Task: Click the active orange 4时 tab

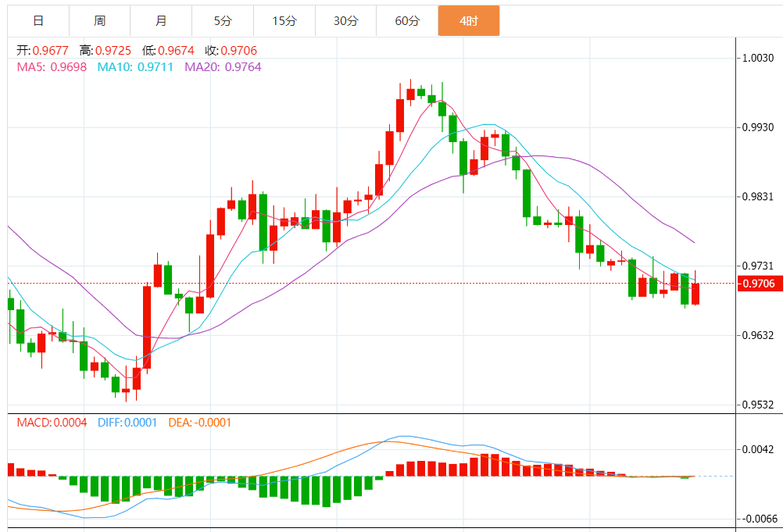Action: (468, 21)
